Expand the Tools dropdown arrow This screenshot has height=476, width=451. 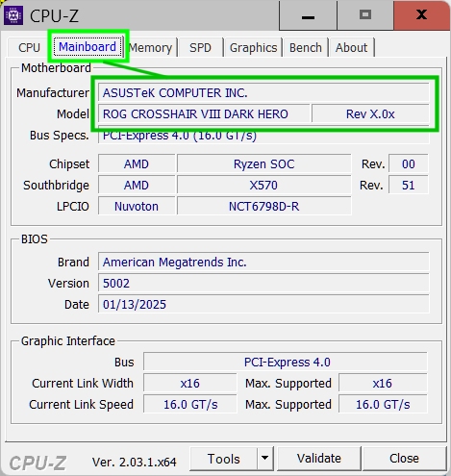[x=264, y=459]
